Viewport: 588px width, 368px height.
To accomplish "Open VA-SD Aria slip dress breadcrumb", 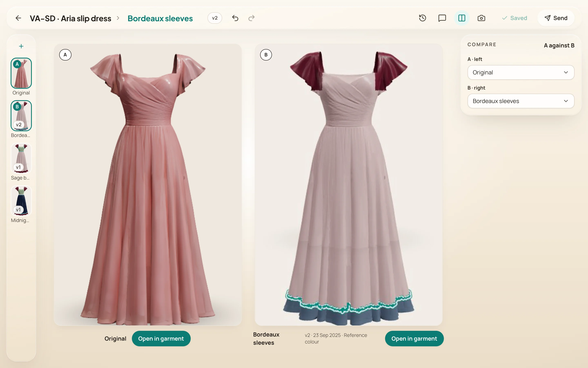I will 70,18.
